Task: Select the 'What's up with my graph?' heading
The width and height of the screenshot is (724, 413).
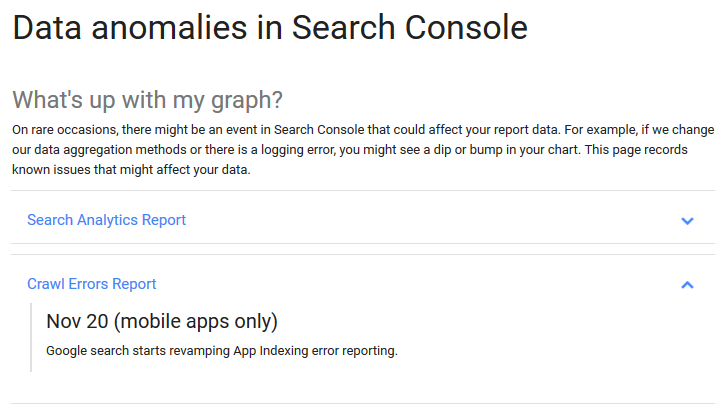Action: (x=147, y=100)
